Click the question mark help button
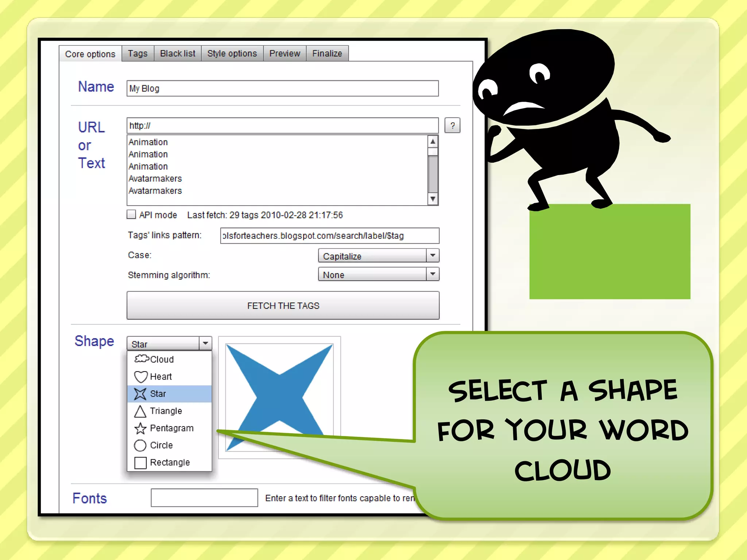The width and height of the screenshot is (747, 560). click(x=452, y=126)
